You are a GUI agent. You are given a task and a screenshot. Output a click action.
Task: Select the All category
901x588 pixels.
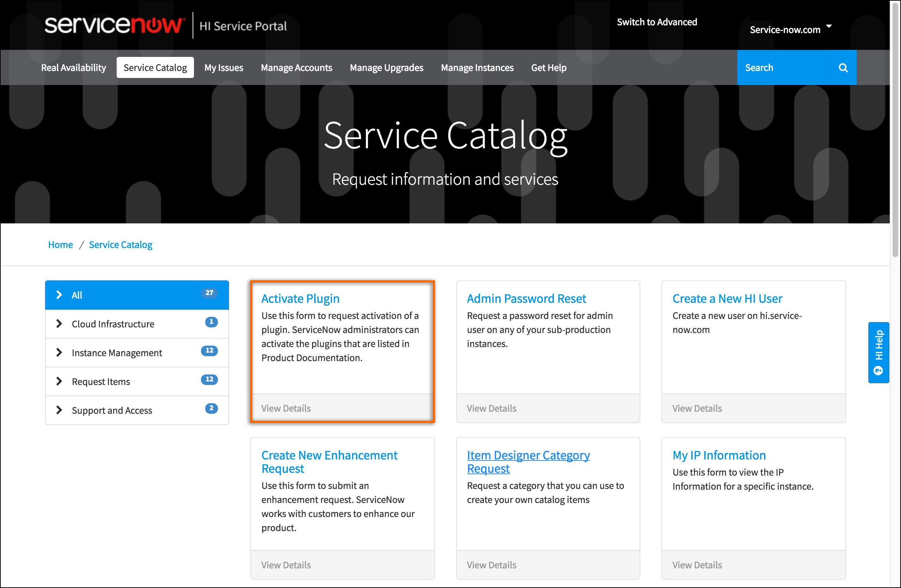(137, 295)
